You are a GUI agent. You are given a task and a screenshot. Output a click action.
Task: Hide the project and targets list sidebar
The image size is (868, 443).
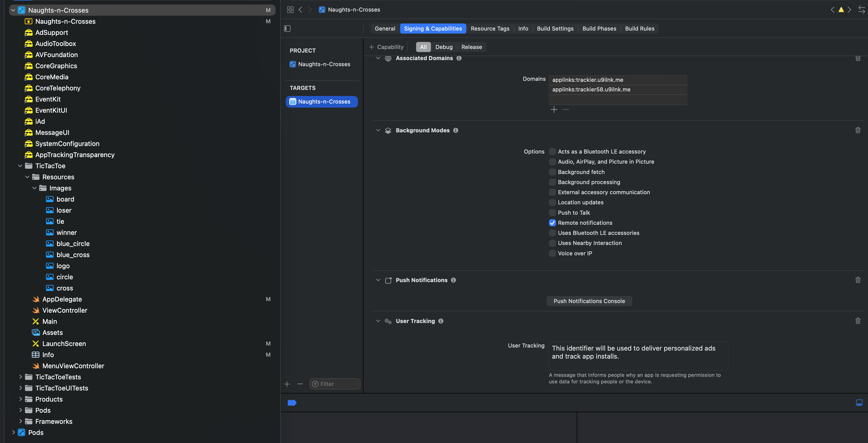tap(287, 29)
